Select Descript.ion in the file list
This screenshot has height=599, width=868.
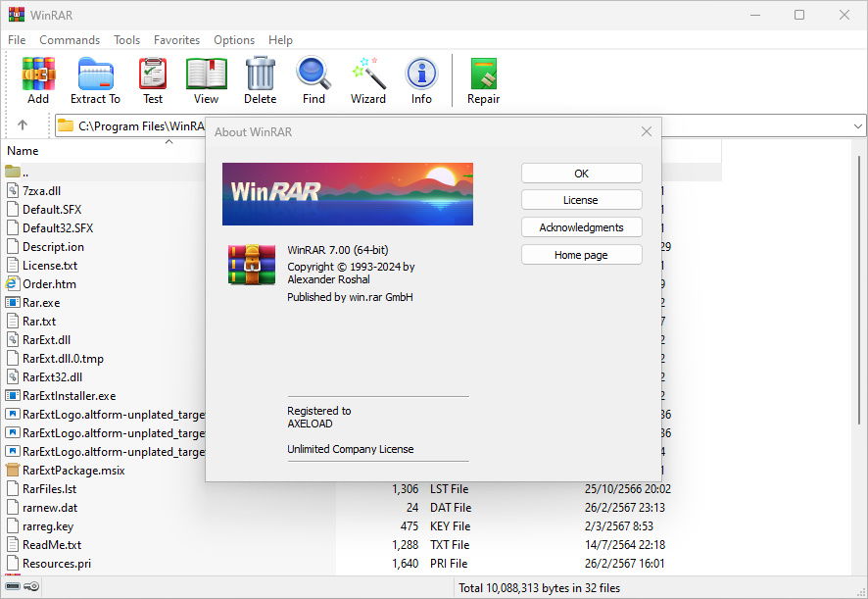click(53, 247)
